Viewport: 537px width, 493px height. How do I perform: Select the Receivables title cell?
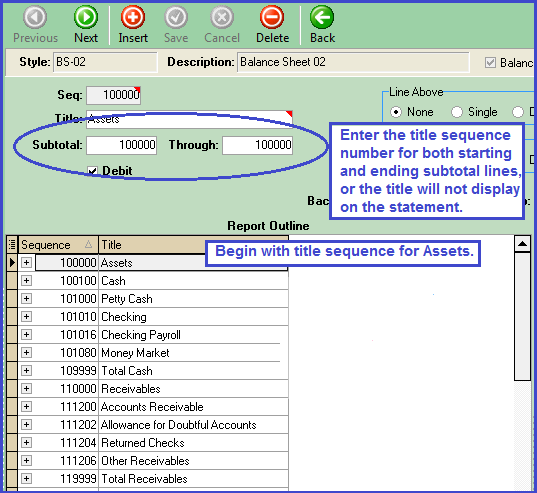193,389
